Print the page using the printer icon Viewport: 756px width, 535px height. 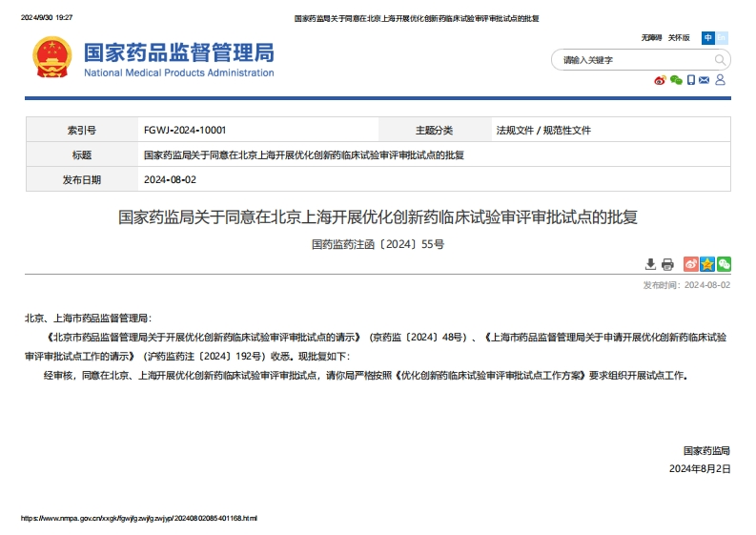(667, 264)
